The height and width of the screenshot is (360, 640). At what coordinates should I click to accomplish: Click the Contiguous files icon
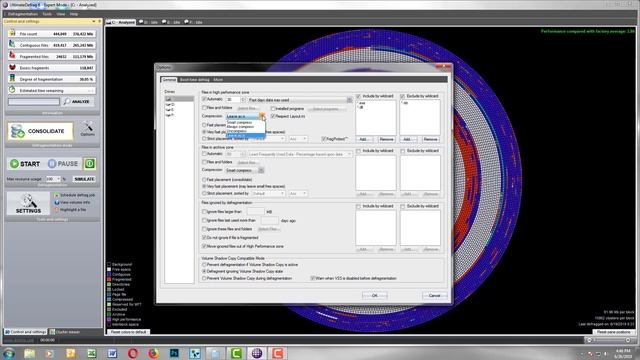click(x=12, y=45)
